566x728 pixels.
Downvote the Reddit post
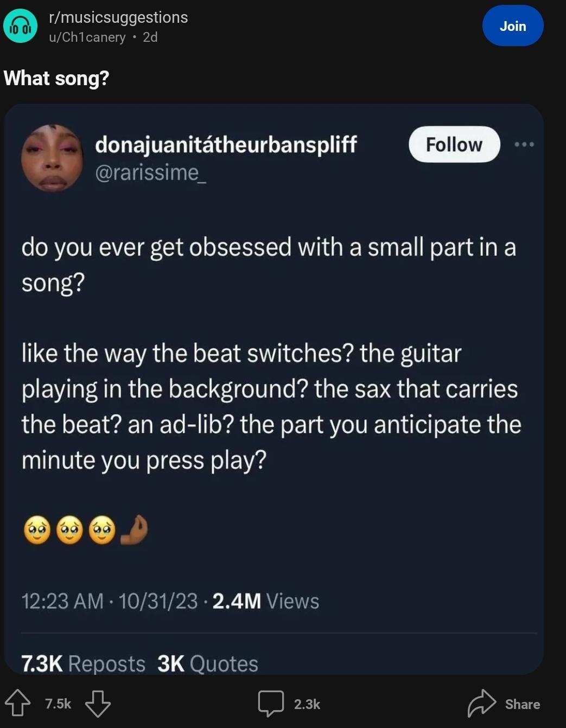[x=98, y=703]
